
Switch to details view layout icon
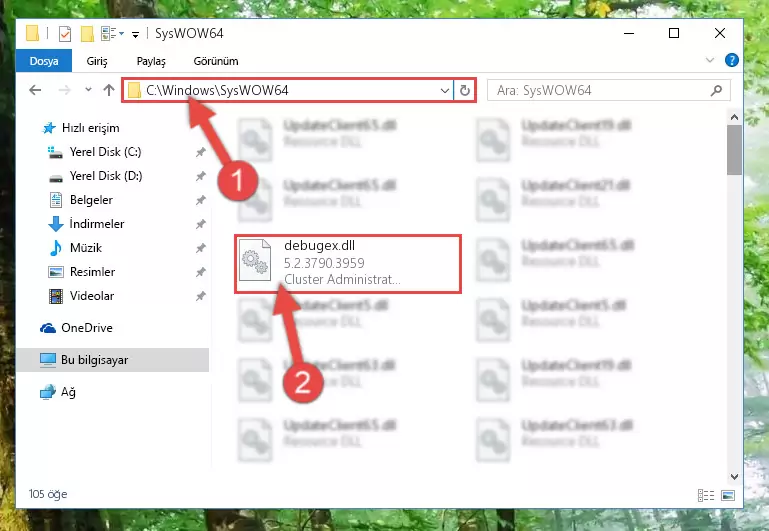[x=706, y=495]
